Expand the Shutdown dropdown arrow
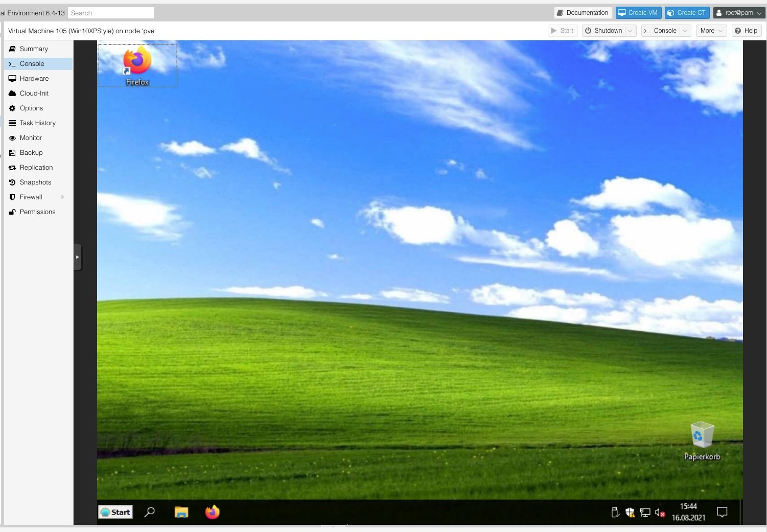Image resolution: width=767 pixels, height=532 pixels. (631, 31)
